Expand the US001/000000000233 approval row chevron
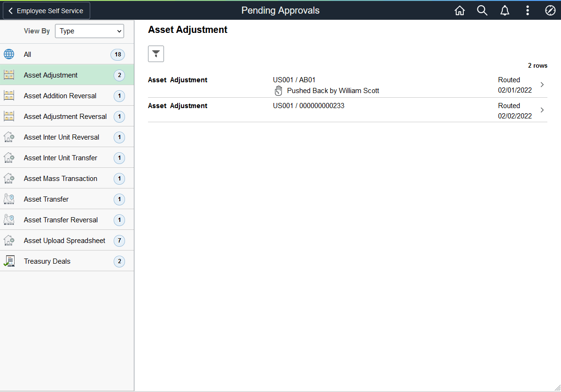 coord(542,110)
